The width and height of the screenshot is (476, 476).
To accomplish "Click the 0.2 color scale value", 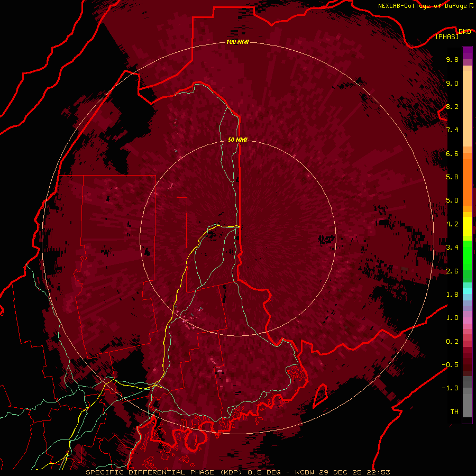I will (x=452, y=342).
